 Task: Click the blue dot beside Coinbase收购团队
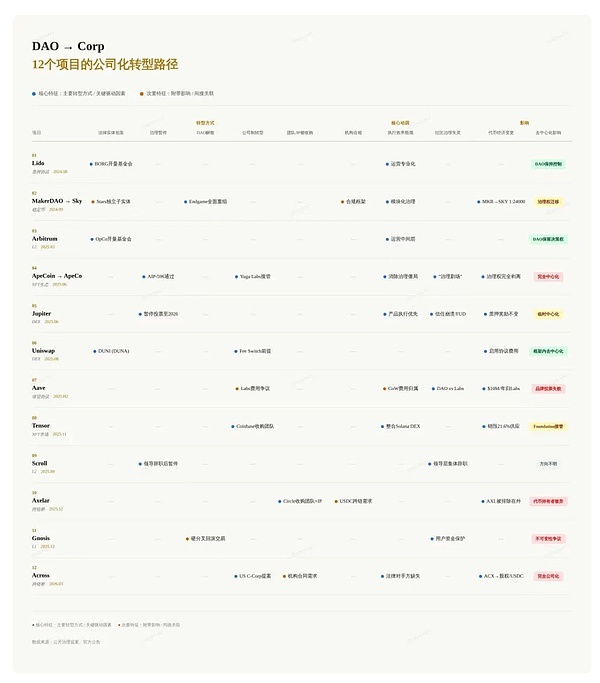click(x=233, y=426)
